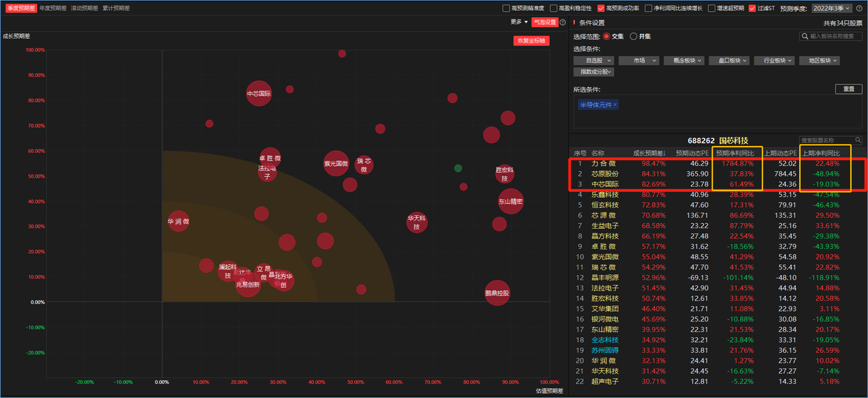The height and width of the screenshot is (398, 868).
Task: Select 晶方科技 row in table
Action: [x=717, y=236]
